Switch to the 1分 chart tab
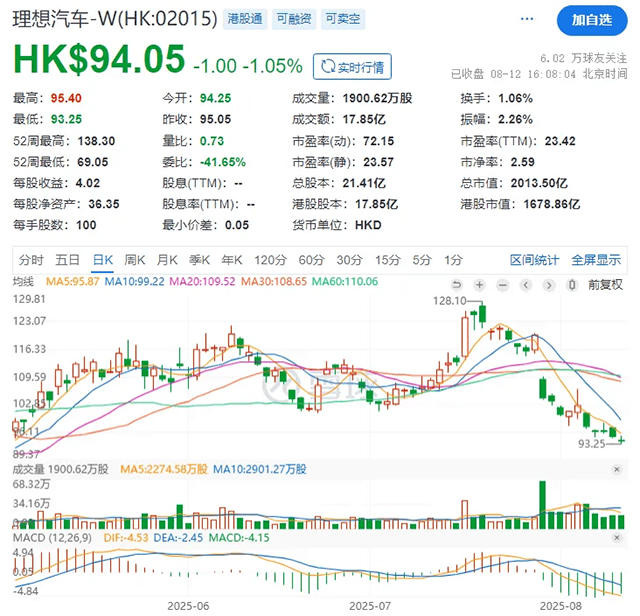Screen dimensions: 640x616 tap(453, 260)
